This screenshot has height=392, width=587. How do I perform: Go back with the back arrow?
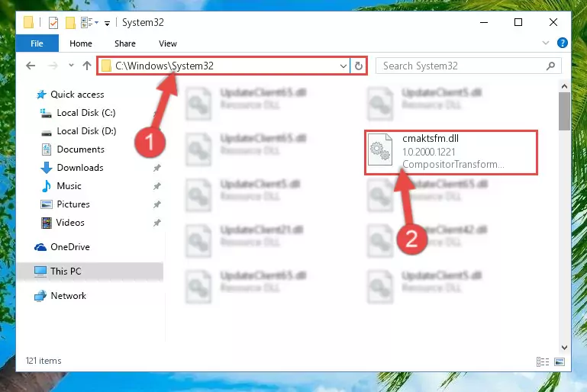point(31,66)
